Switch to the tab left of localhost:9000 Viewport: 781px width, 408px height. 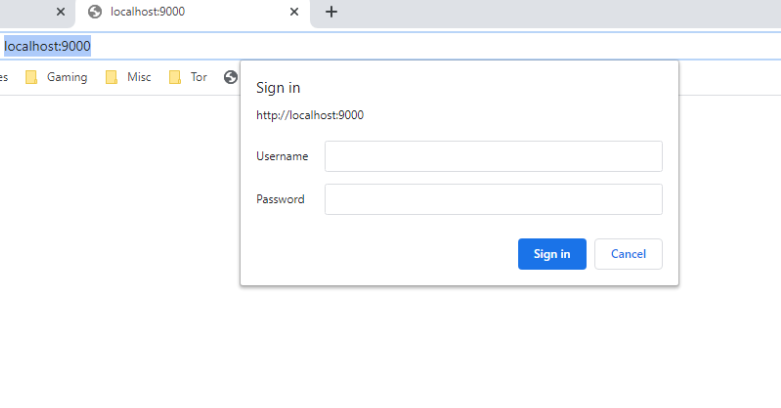tap(25, 12)
